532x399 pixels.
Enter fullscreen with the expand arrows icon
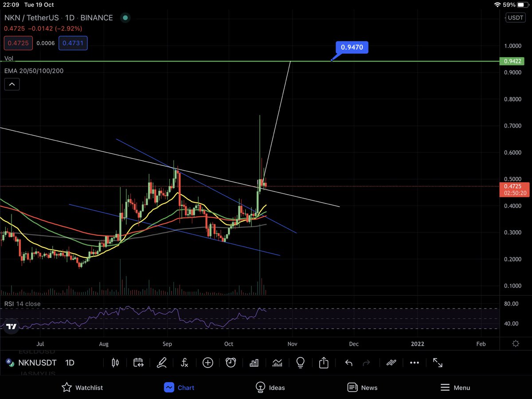438,363
